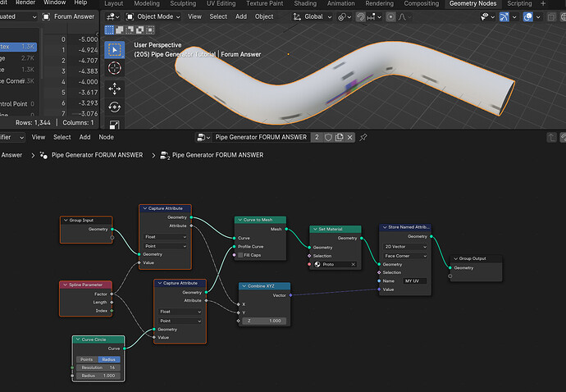This screenshot has width=566, height=392.
Task: Click the set new selection mode icon
Action: (109, 30)
